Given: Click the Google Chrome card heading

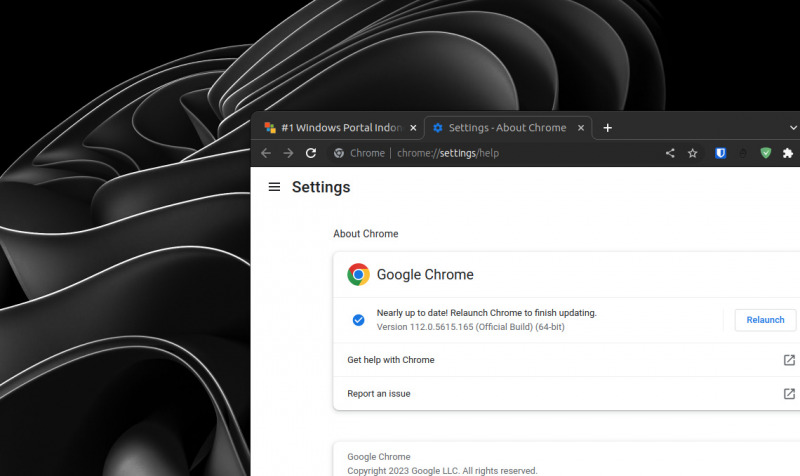Looking at the screenshot, I should point(425,274).
